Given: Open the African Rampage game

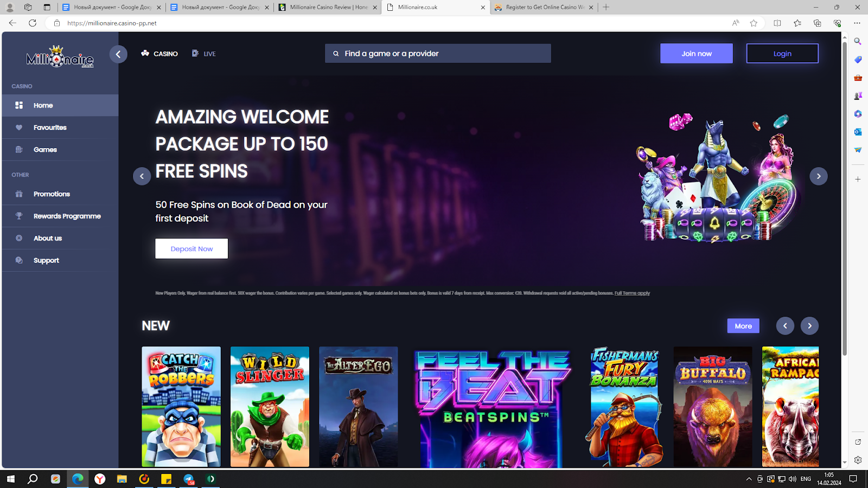Looking at the screenshot, I should 790,407.
